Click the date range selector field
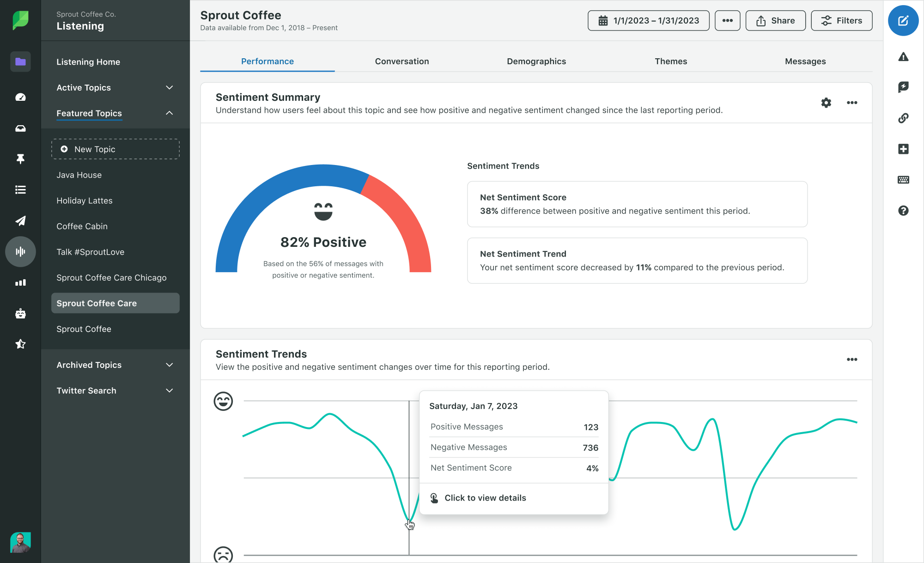This screenshot has height=563, width=924. click(x=649, y=21)
